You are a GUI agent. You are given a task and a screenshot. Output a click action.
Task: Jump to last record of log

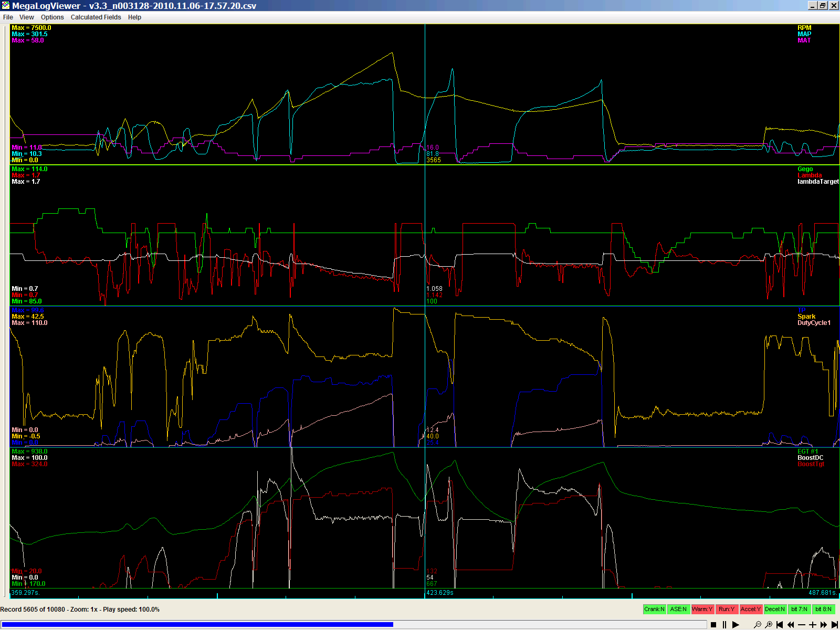tap(835, 624)
